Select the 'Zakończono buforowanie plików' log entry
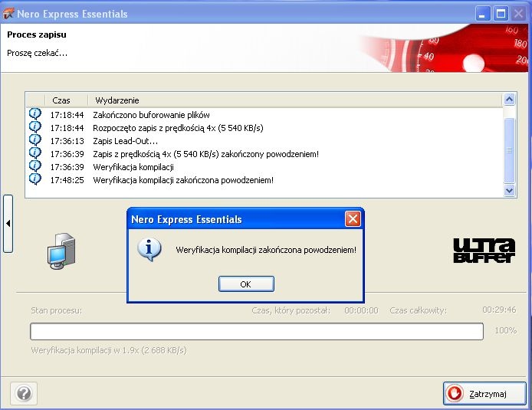This screenshot has height=410, width=532. [x=264, y=115]
